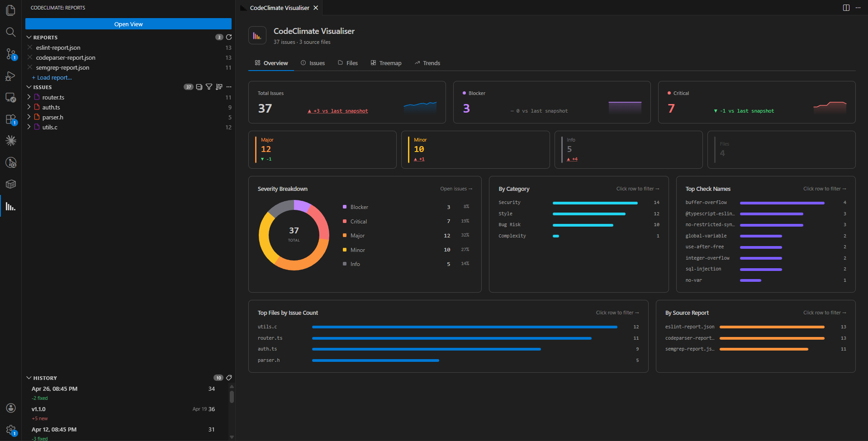Click the Minor count card
The height and width of the screenshot is (441, 868).
475,150
